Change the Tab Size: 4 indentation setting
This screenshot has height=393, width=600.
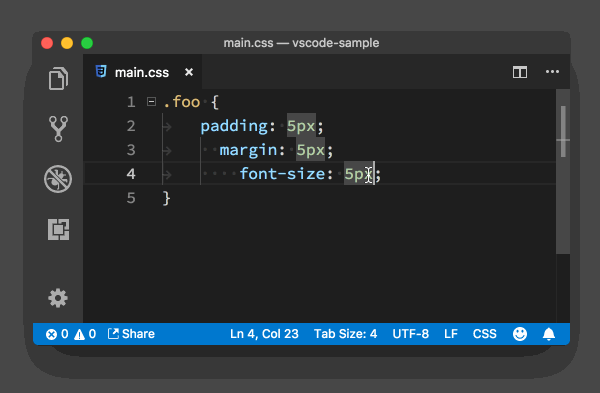pos(345,334)
